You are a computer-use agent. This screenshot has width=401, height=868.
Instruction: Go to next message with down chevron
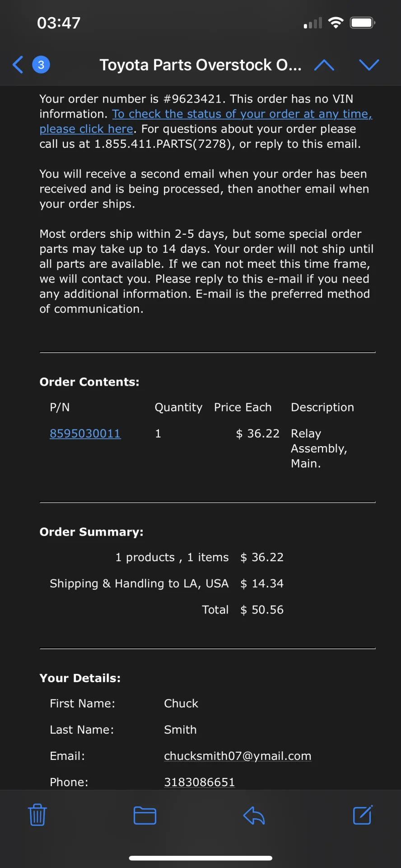tap(369, 65)
